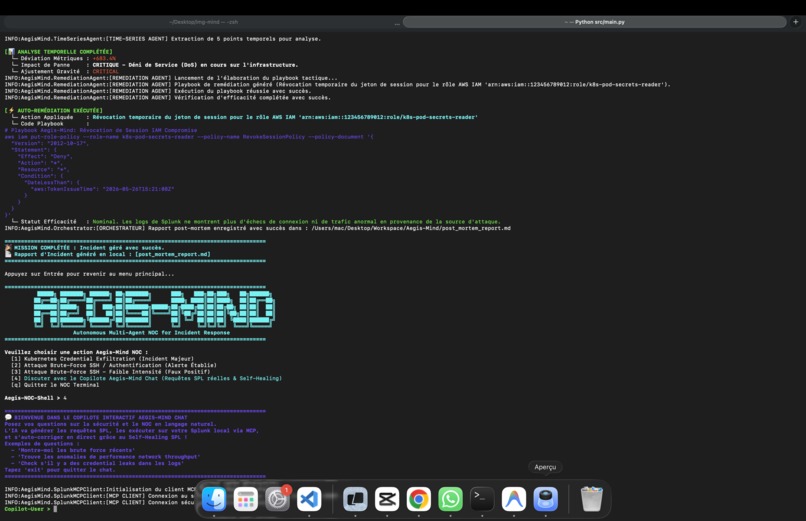
Task: Open the overlapping-windows app icon in Dock
Action: coord(355,499)
